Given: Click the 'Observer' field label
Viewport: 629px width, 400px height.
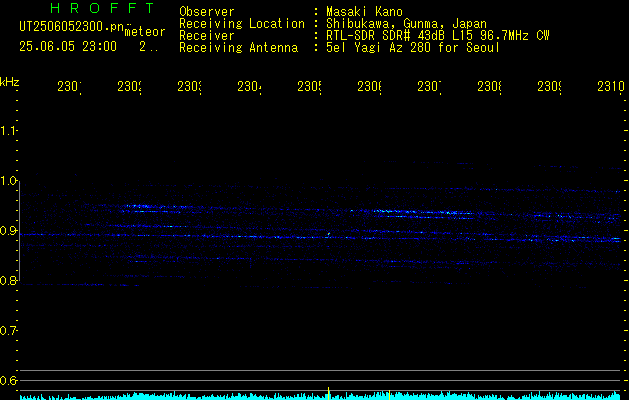Looking at the screenshot, I should (207, 12).
